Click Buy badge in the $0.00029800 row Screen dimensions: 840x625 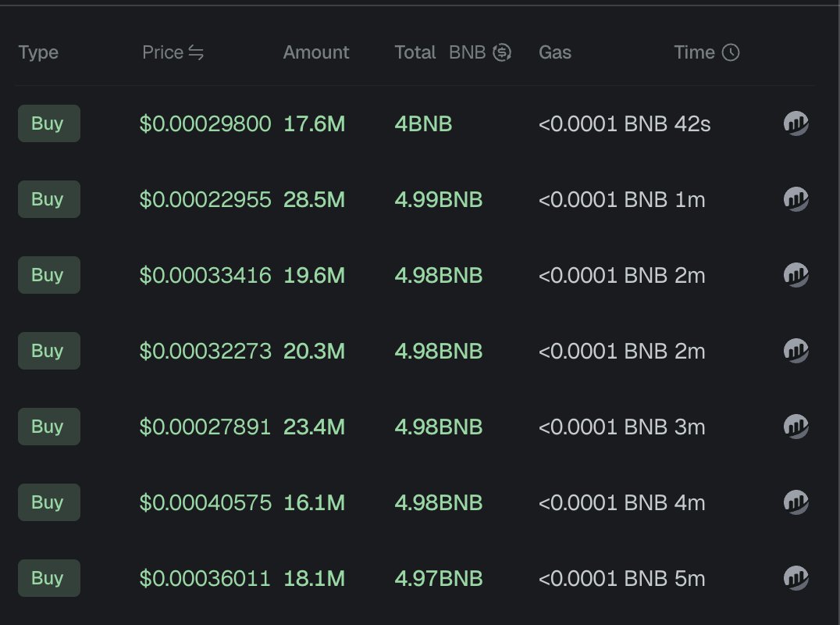click(48, 123)
